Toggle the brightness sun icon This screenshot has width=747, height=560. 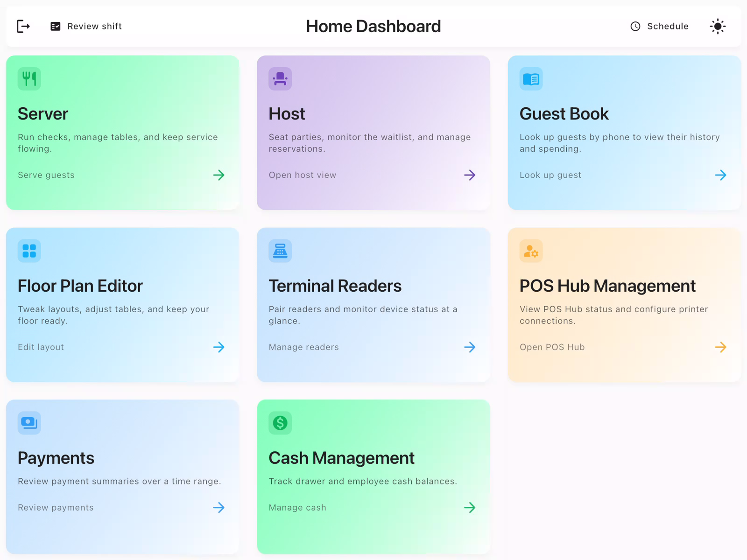718,26
